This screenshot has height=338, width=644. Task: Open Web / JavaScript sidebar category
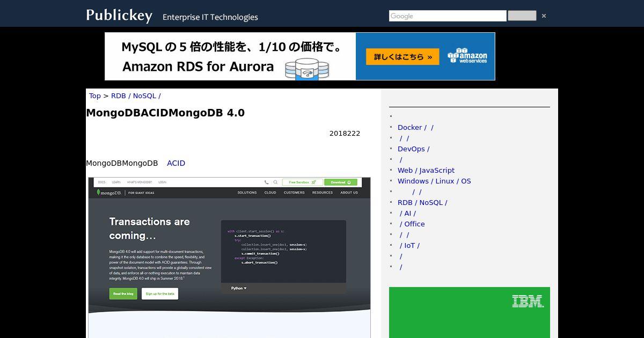(x=426, y=171)
